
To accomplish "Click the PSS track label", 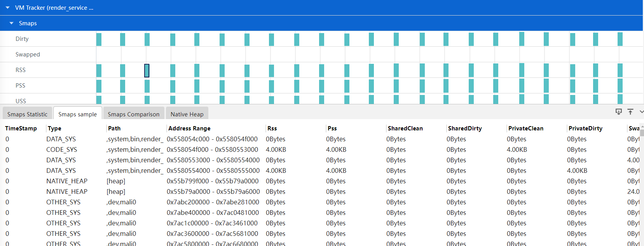I will [20, 86].
